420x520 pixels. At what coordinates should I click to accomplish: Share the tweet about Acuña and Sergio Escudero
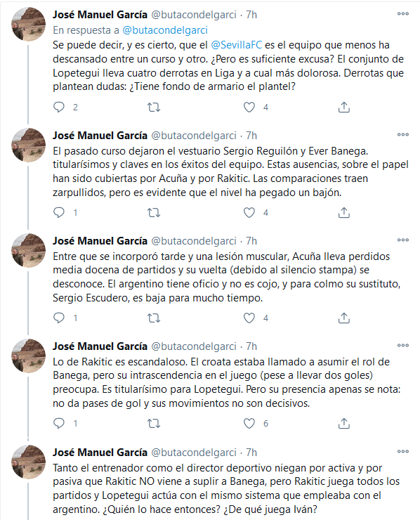click(x=344, y=318)
